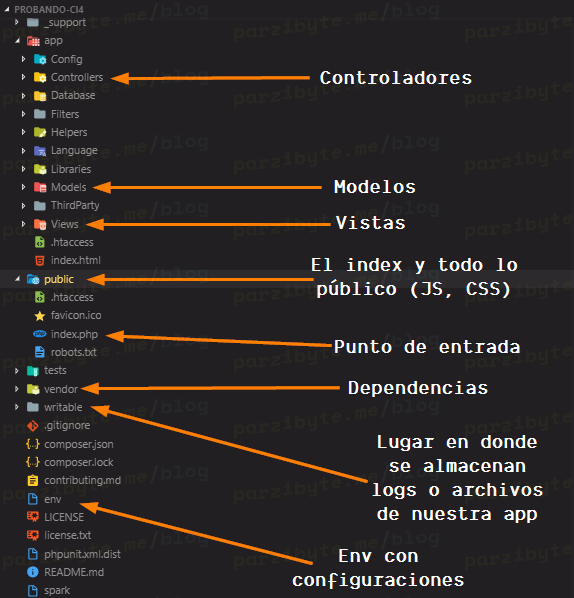Click the Controllers folder icon
This screenshot has height=598, width=574.
pos(40,77)
